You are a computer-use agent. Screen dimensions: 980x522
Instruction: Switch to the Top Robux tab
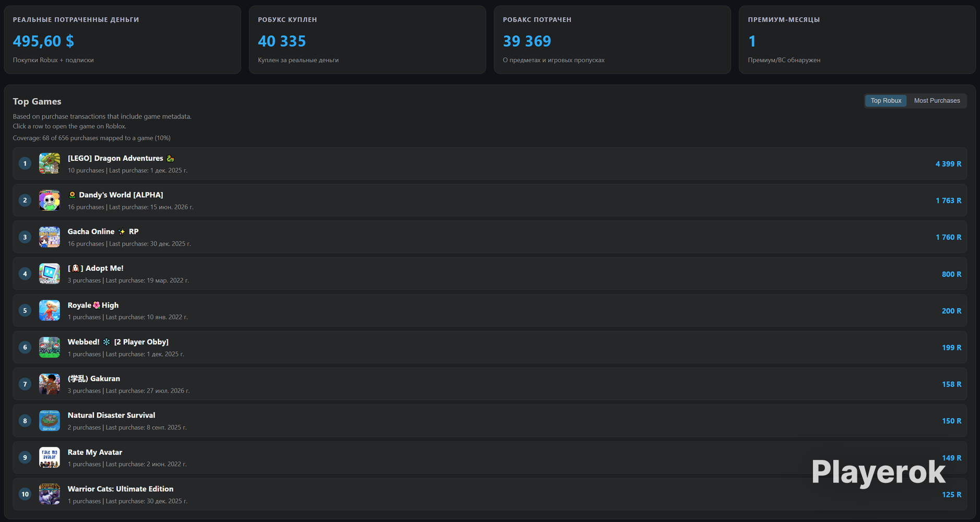(885, 101)
